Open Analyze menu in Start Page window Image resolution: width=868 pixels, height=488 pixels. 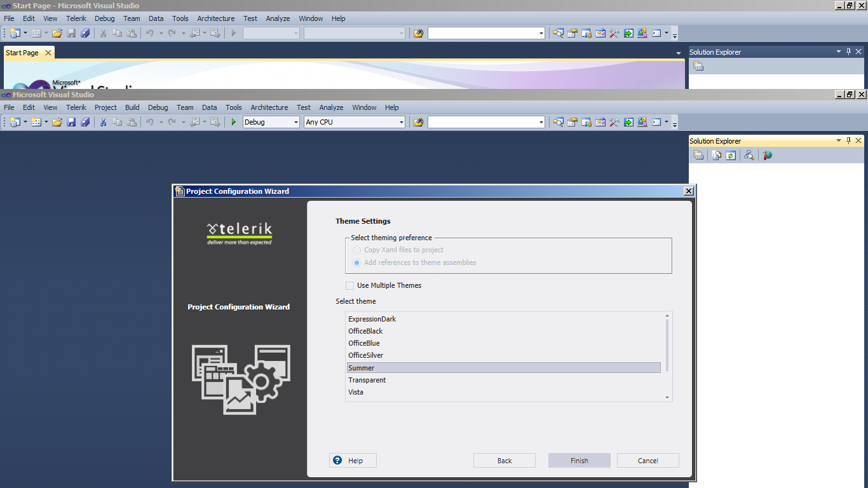pos(278,18)
